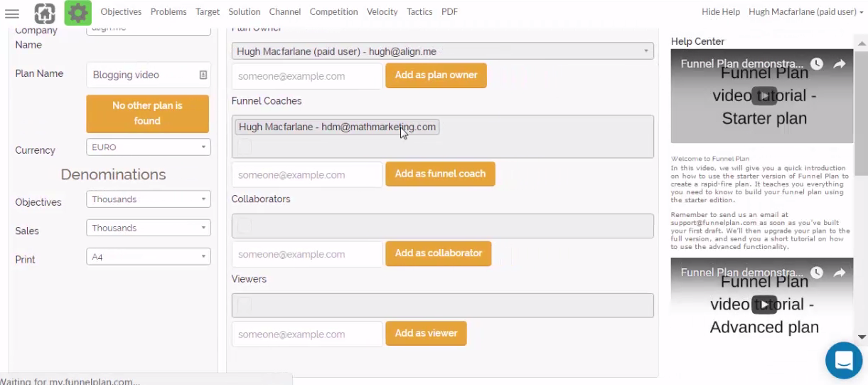The width and height of the screenshot is (868, 385).
Task: Open the Objectives denomination dropdown
Action: (x=149, y=199)
